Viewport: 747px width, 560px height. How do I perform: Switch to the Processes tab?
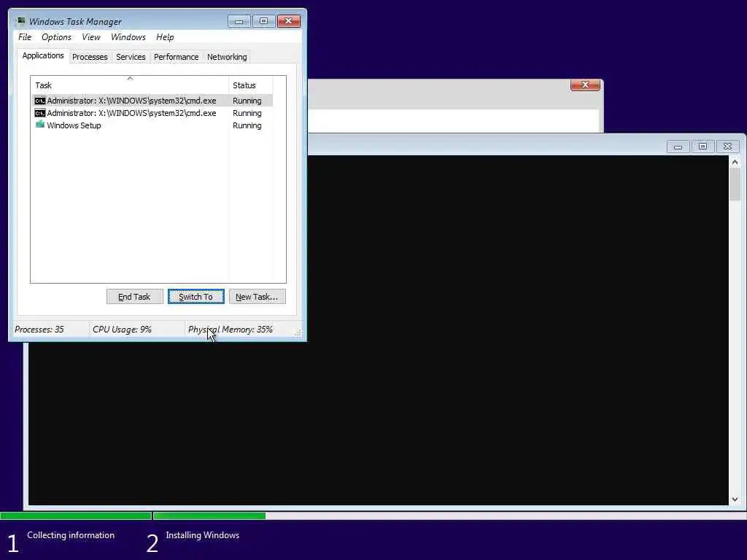point(90,57)
